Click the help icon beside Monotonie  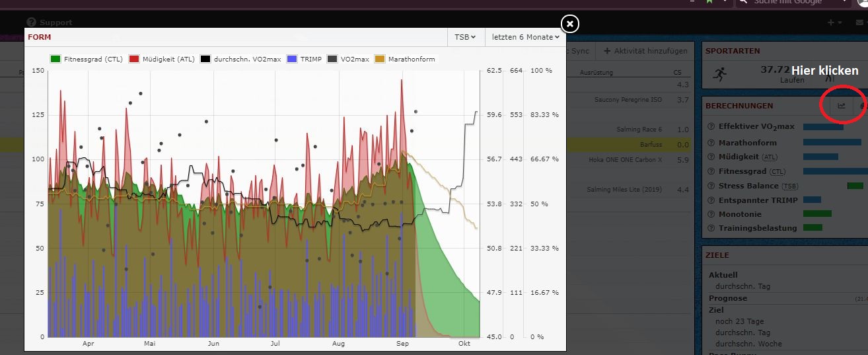pos(711,214)
